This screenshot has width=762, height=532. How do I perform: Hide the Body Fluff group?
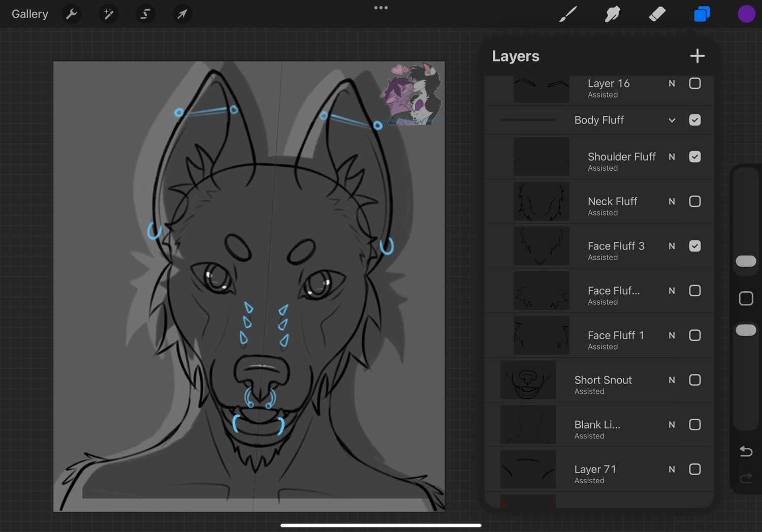point(695,120)
